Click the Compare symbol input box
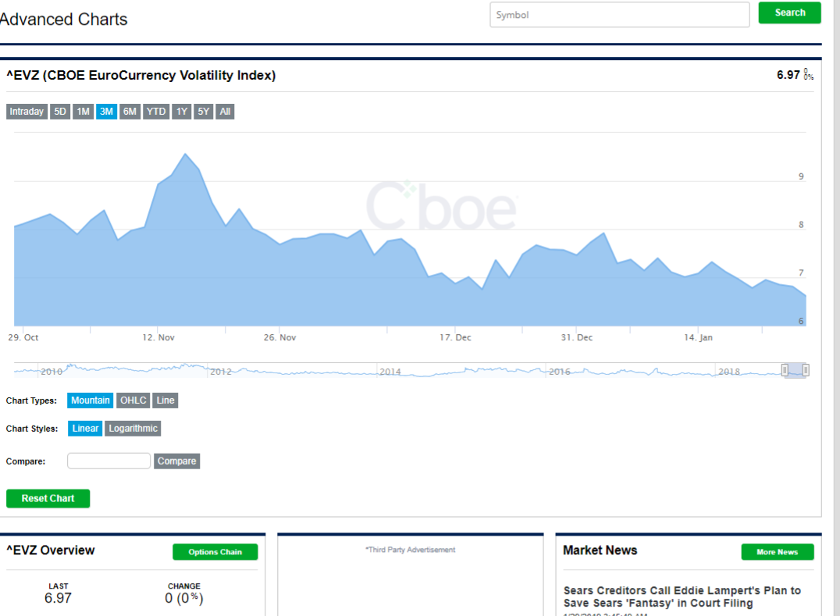 [109, 461]
